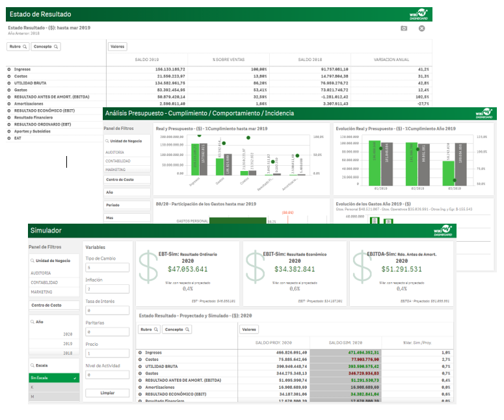This screenshot has height=420, width=504.
Task: Open the Rubro search in Simulador table
Action: (x=149, y=330)
